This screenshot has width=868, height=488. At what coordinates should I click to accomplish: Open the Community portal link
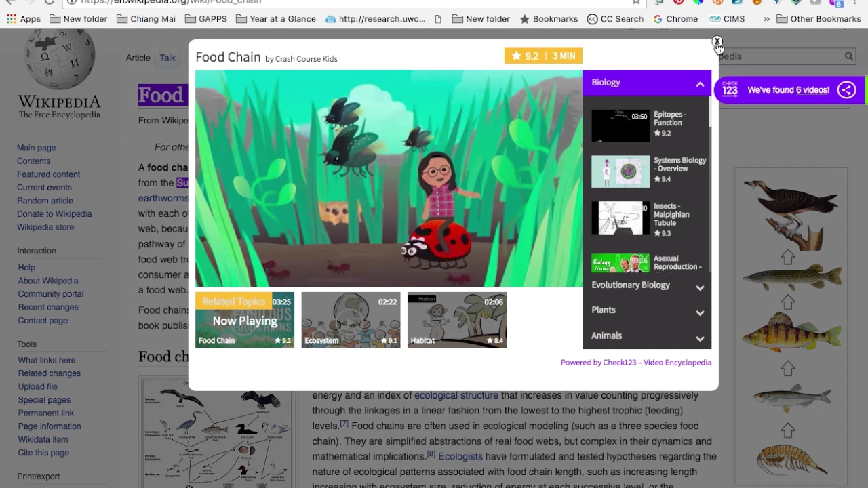(51, 294)
